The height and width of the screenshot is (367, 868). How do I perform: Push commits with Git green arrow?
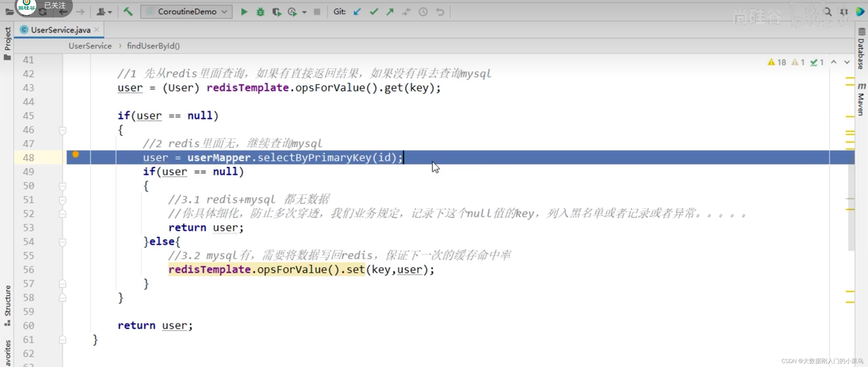coord(390,12)
